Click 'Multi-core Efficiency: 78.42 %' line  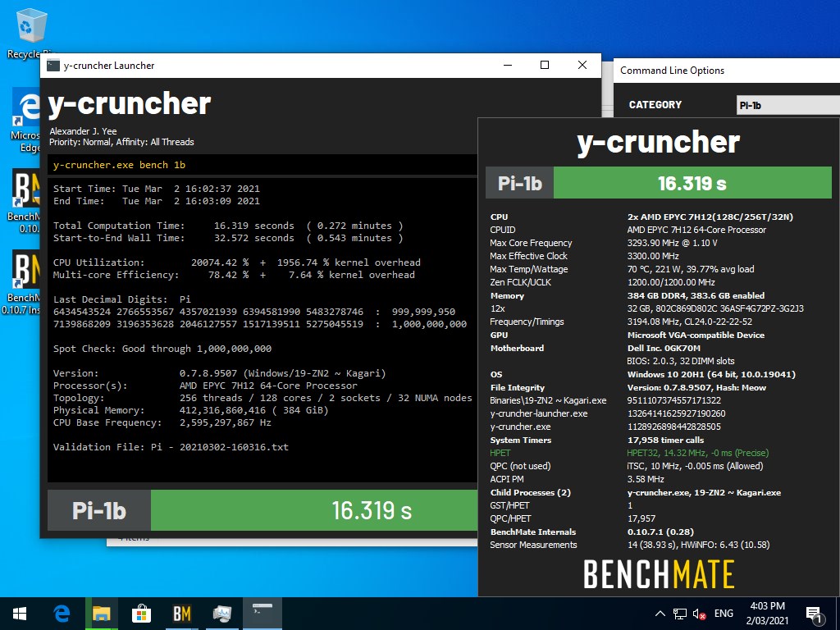click(x=234, y=275)
